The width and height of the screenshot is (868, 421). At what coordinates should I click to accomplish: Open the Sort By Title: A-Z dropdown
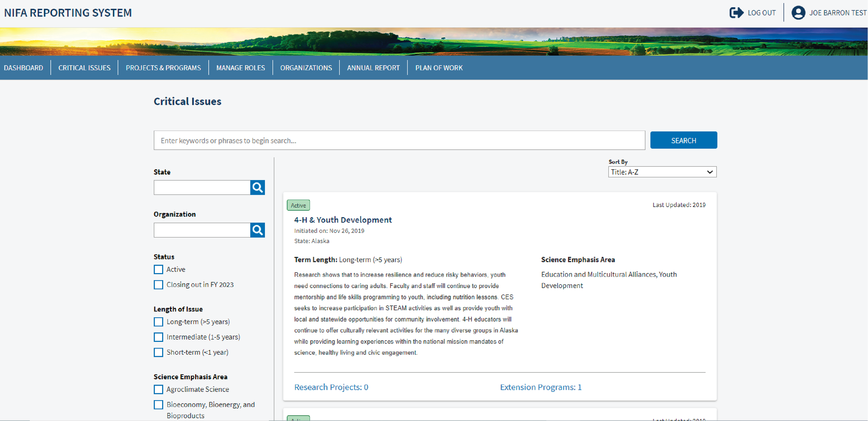(662, 172)
